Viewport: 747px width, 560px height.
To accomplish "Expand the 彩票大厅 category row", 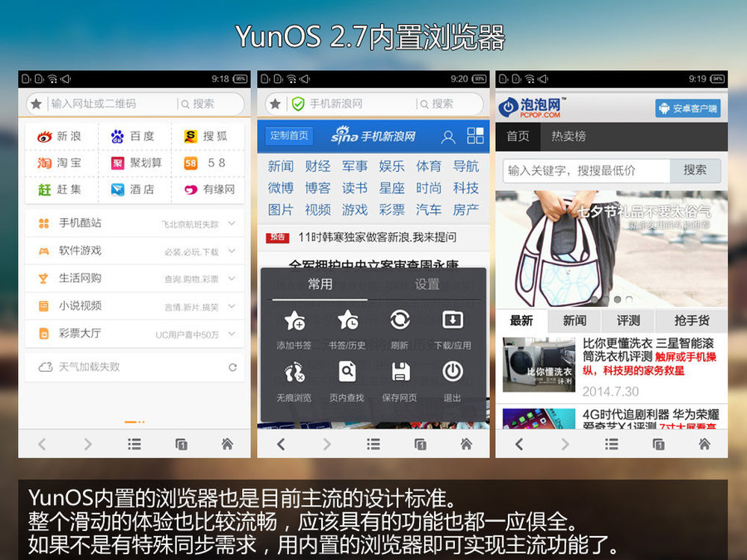I will [x=134, y=333].
